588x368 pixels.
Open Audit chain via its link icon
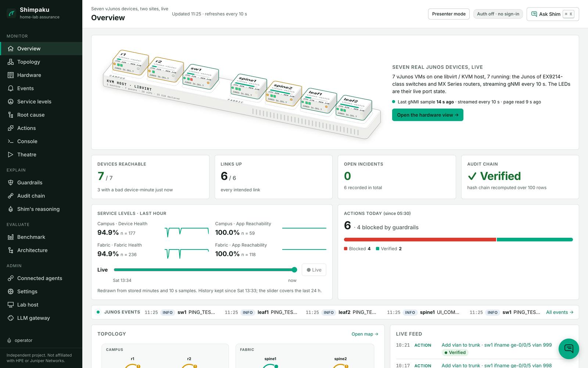[x=11, y=196]
